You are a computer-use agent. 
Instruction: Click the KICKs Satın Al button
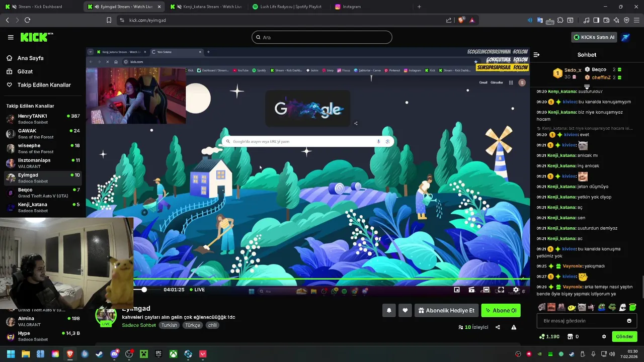[594, 37]
